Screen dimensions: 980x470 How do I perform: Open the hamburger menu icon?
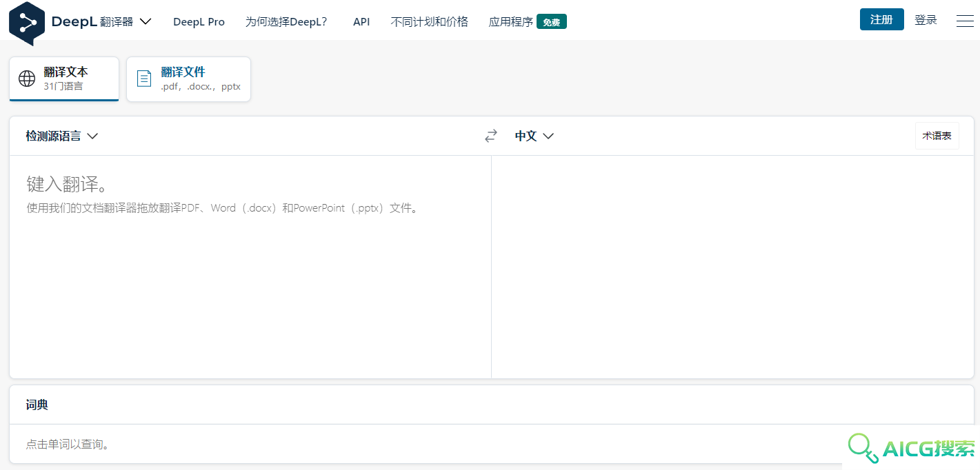click(965, 21)
